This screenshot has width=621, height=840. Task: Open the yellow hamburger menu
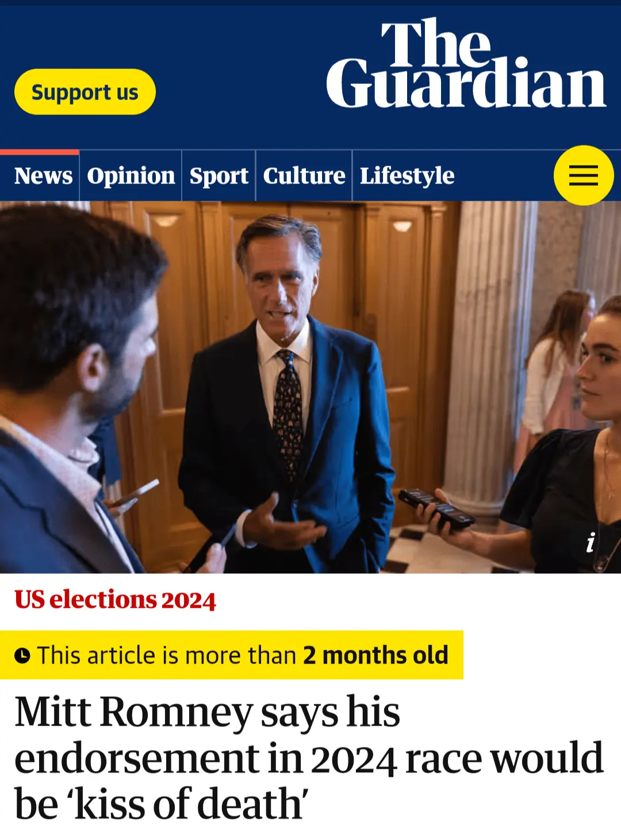point(583,175)
